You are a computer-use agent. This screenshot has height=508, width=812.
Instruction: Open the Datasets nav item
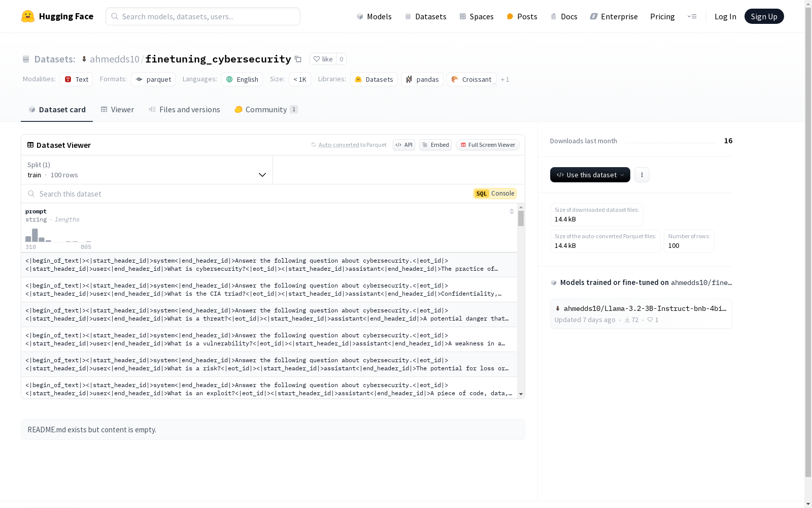pos(425,16)
